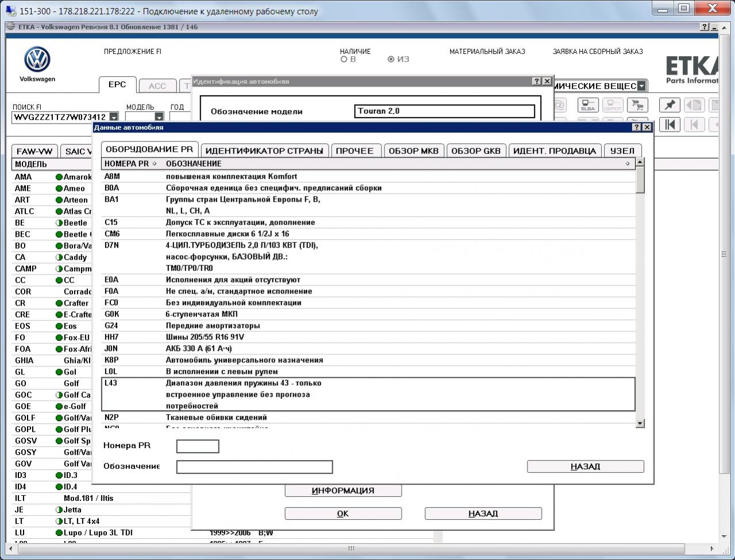Screen dimensions: 735x560
Task: Click half-filled status dot beside Beetle
Action: (59, 223)
